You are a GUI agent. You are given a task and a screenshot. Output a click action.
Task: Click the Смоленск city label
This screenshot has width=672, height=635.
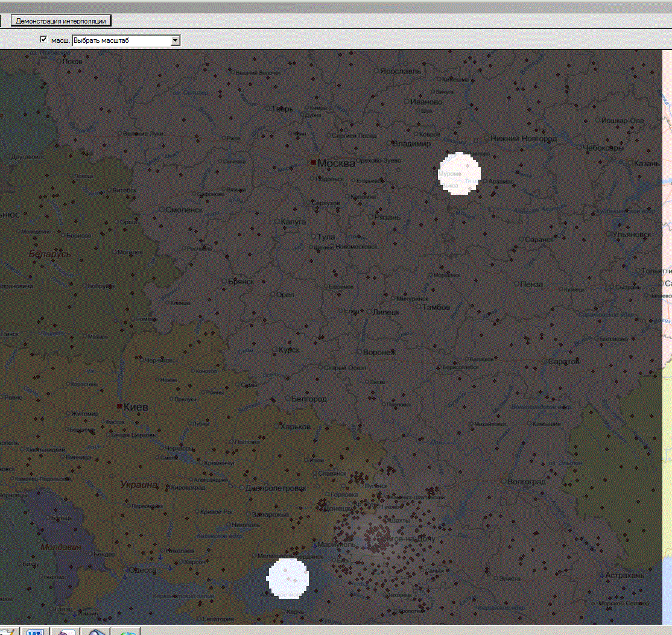coord(184,210)
